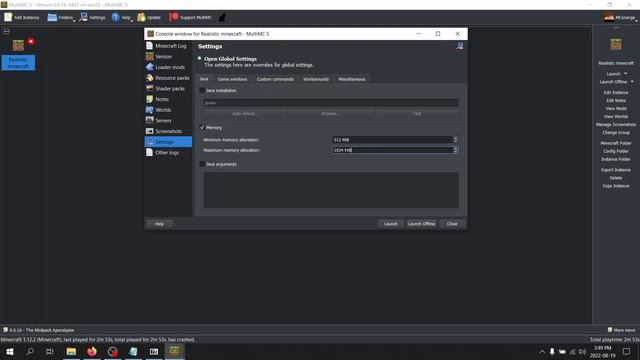Click Export Instance in right panel
This screenshot has width=640, height=360.
point(616,169)
